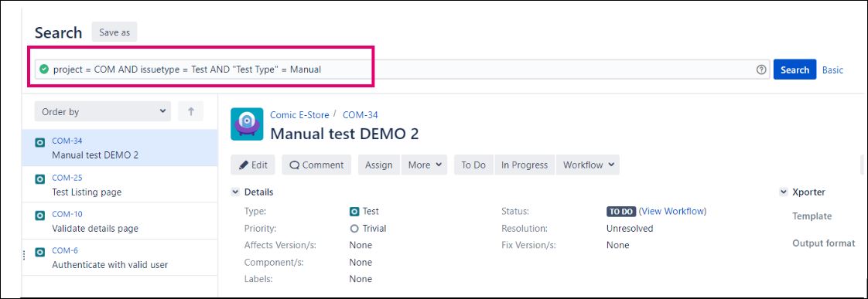Click the Test type icon in Details

tap(354, 212)
